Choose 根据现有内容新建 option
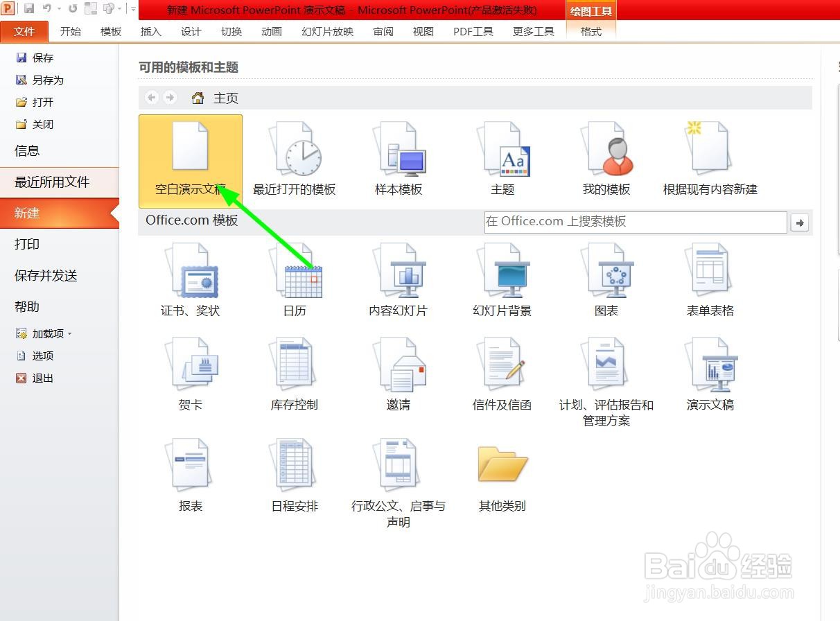This screenshot has width=840, height=621. point(710,161)
